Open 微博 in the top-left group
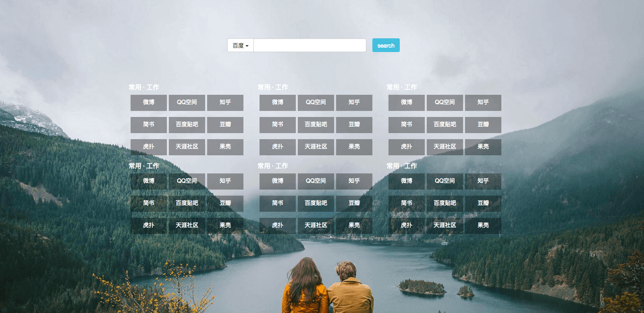This screenshot has height=313, width=644. (x=149, y=103)
